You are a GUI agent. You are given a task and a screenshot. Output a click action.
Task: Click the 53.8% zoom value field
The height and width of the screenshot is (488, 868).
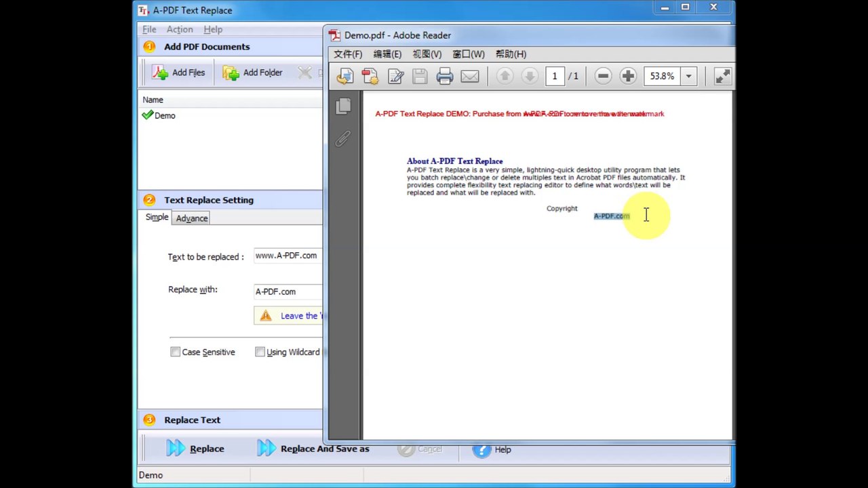click(x=663, y=77)
